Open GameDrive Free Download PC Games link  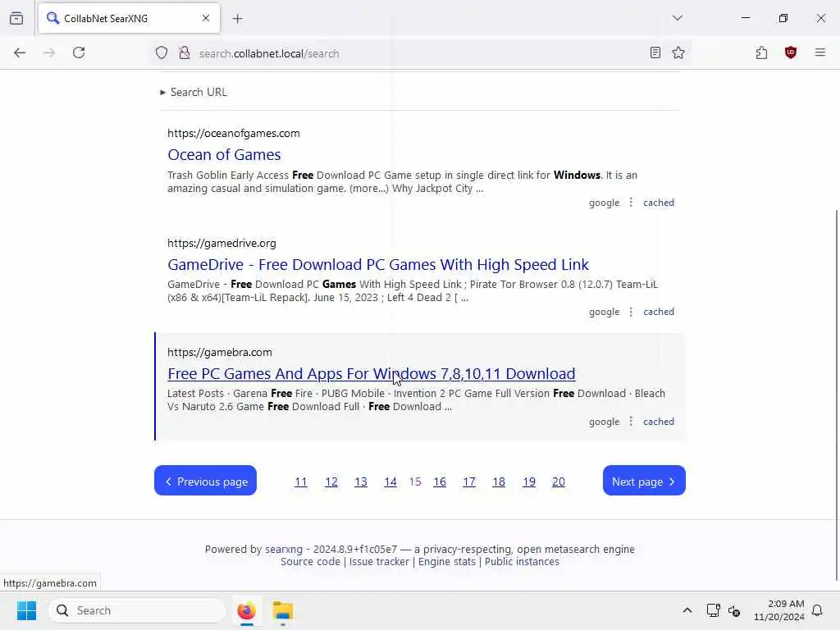coord(378,265)
